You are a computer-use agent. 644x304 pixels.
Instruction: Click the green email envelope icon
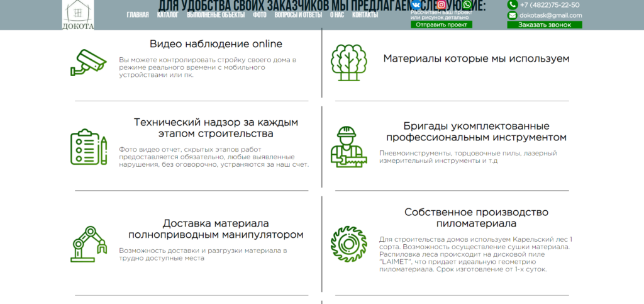click(x=512, y=15)
